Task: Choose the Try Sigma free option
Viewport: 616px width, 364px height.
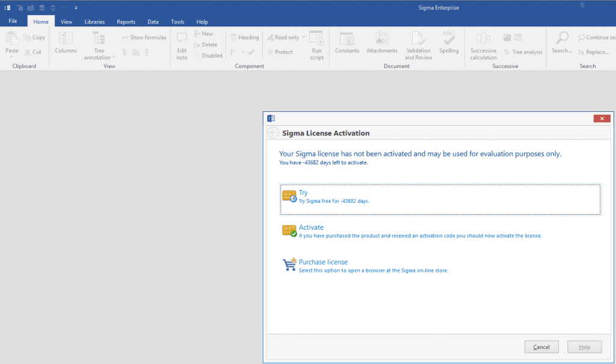Action: [x=303, y=193]
